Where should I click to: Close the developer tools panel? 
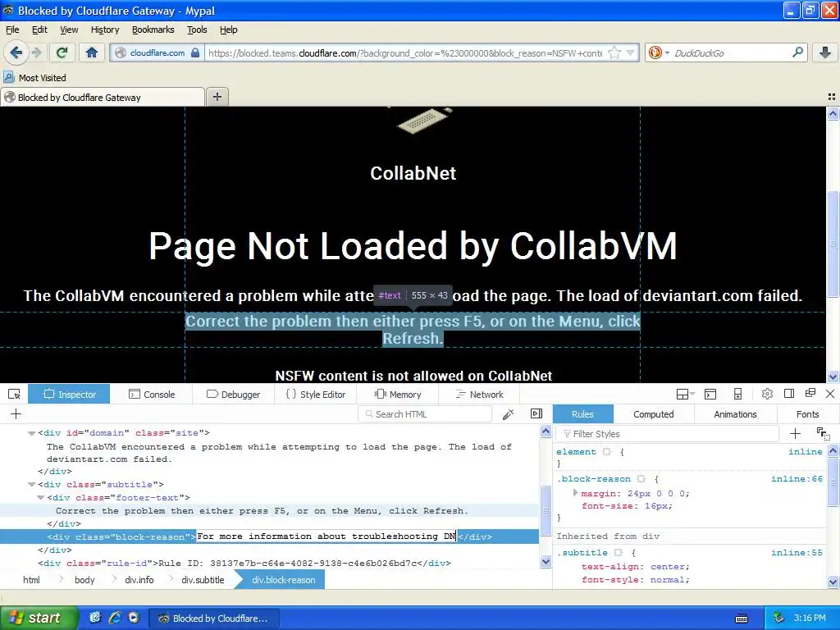pos(830,394)
